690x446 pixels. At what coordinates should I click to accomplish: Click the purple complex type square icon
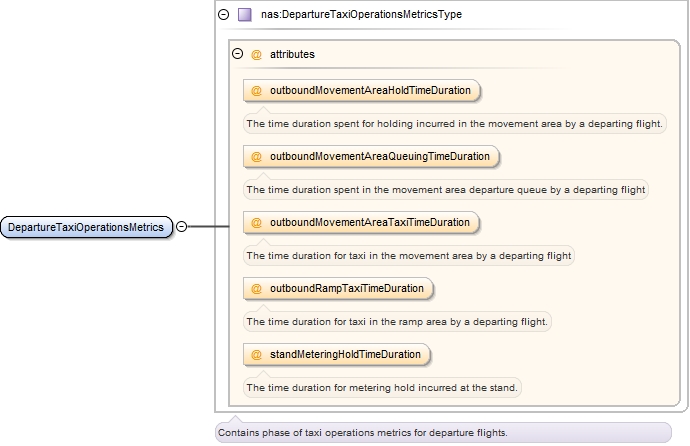245,15
